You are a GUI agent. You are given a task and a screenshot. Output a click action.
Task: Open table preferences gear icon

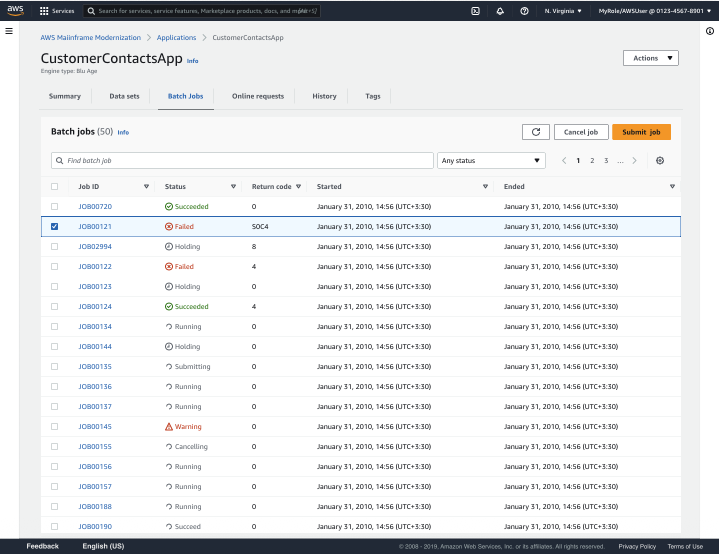click(x=660, y=161)
